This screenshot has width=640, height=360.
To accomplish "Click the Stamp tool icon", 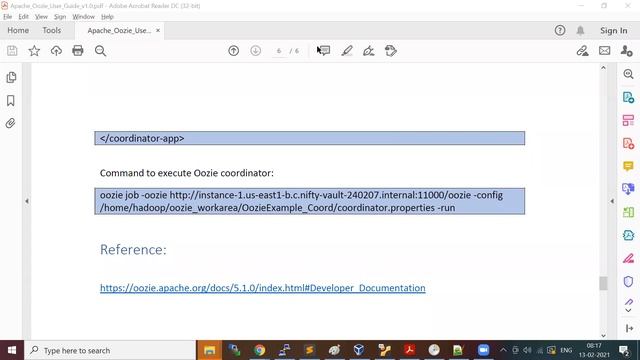I will coord(391,51).
